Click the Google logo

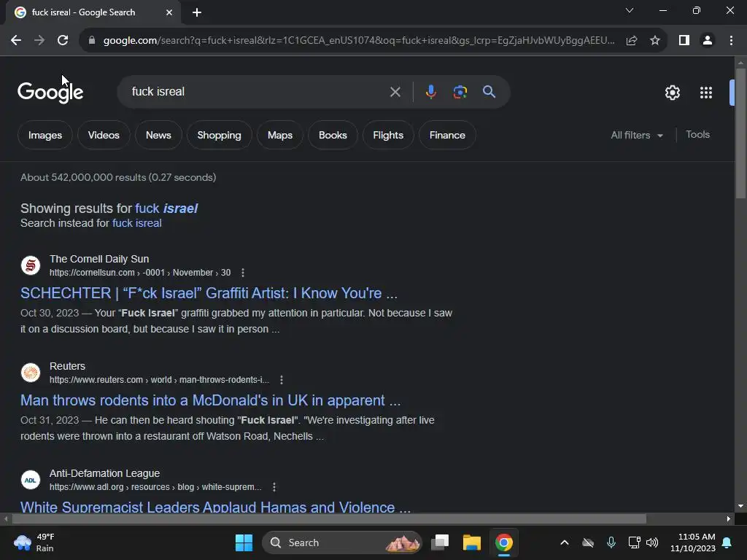[50, 92]
